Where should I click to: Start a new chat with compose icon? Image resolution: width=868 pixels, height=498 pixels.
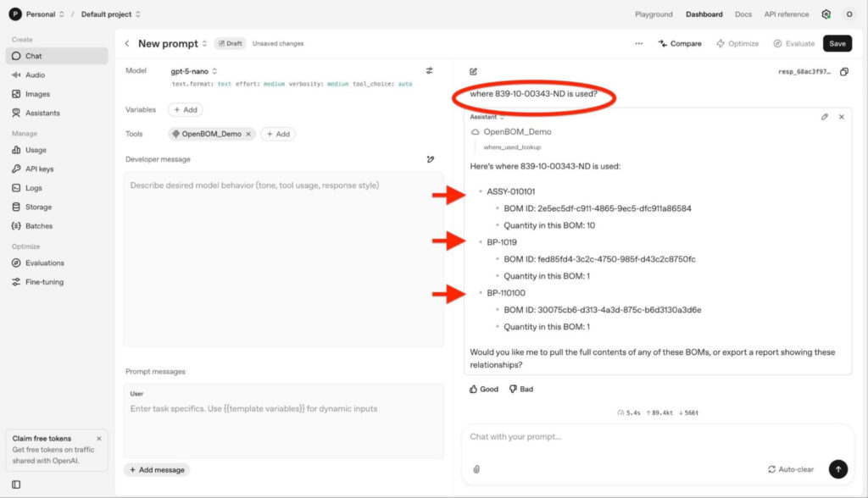473,71
